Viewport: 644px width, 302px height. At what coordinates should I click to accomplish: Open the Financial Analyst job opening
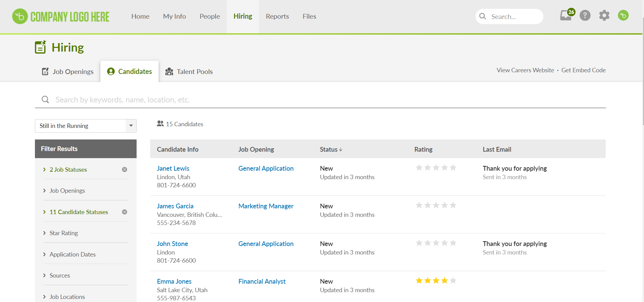click(x=262, y=282)
